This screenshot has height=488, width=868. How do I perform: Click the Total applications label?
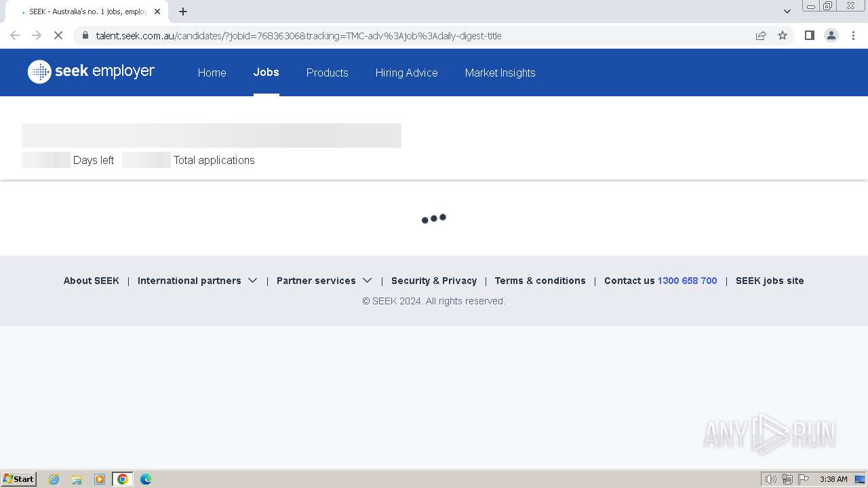click(214, 160)
